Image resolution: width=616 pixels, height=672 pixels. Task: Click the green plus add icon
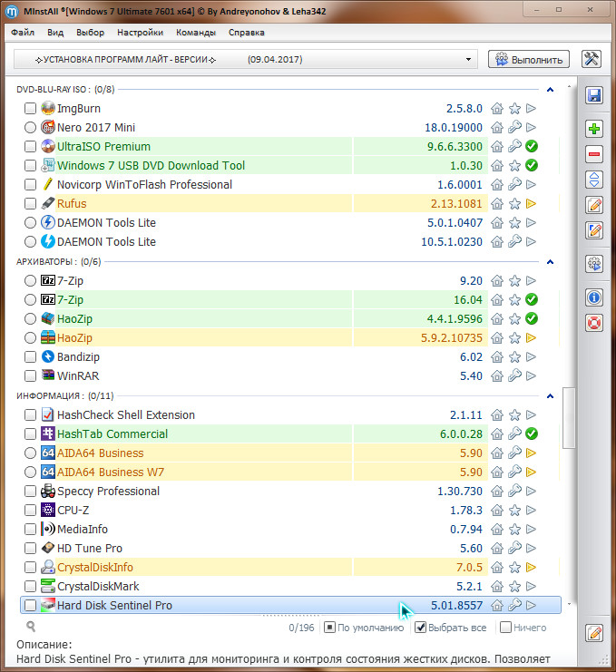(594, 129)
